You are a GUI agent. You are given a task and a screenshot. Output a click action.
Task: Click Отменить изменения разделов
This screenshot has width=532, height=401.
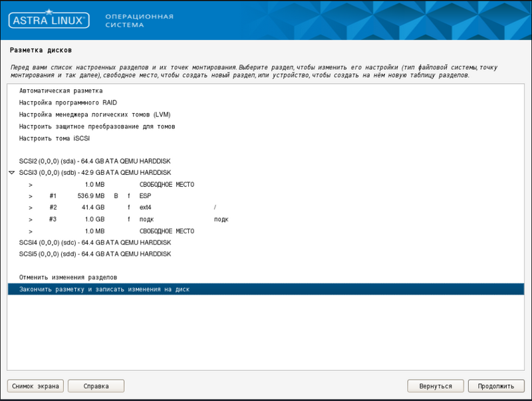tap(68, 277)
